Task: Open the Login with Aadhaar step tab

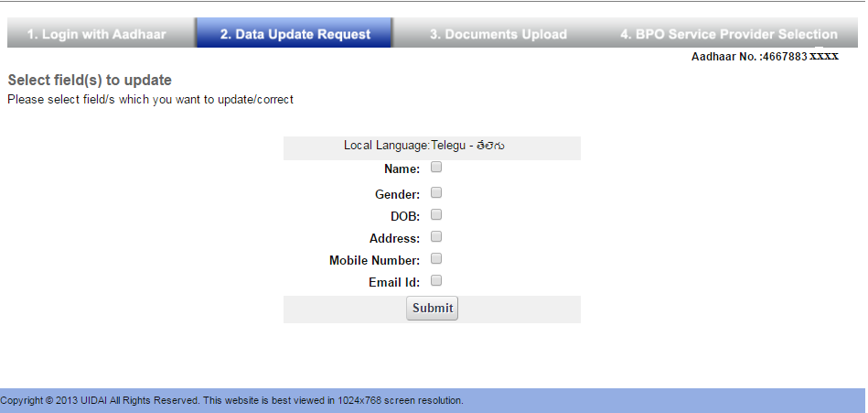Action: [96, 35]
